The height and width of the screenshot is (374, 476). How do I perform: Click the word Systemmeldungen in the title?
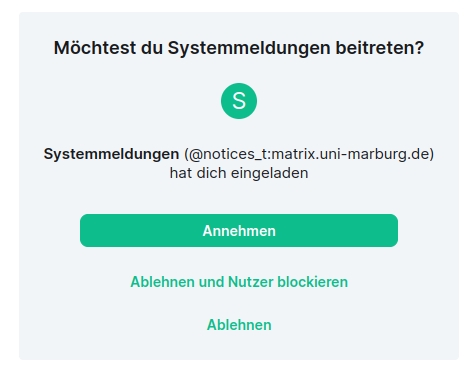point(249,48)
